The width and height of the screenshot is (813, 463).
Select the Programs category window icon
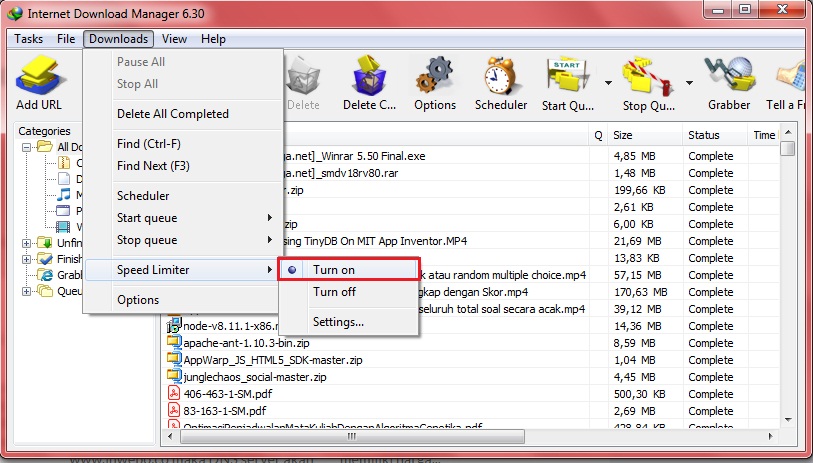(63, 211)
